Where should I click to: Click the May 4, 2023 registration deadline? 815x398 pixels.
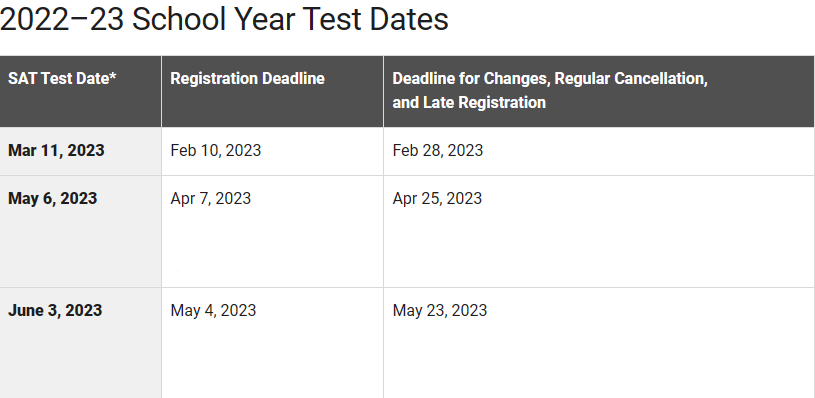pyautogui.click(x=213, y=311)
